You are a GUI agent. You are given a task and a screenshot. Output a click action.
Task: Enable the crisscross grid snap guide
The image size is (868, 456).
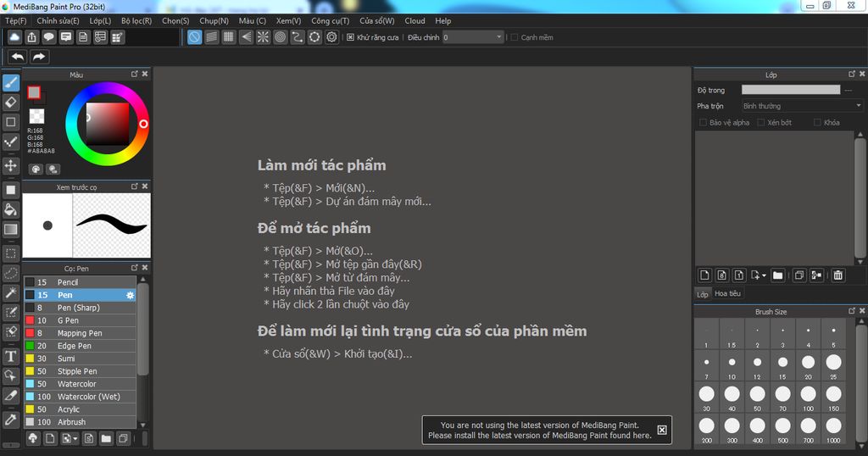[229, 37]
